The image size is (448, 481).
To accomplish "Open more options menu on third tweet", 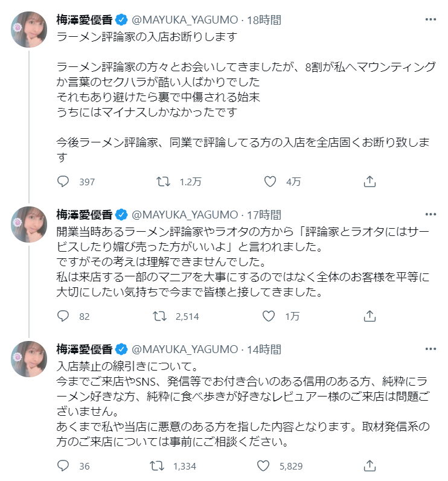I will [x=430, y=349].
